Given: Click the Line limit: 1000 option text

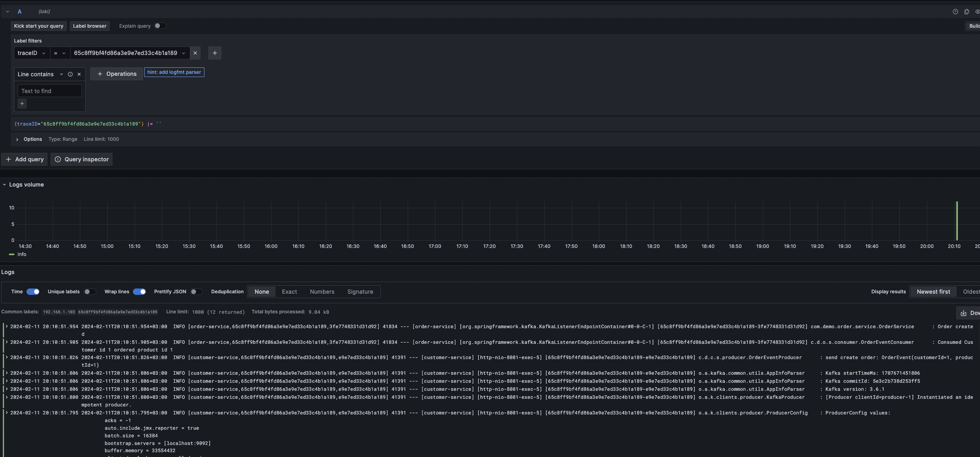Looking at the screenshot, I should coord(101,139).
